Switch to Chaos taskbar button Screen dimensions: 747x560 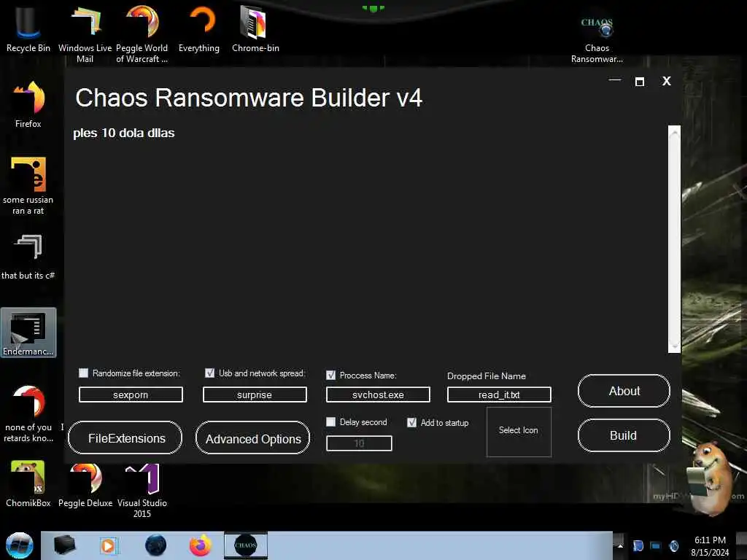click(246, 545)
